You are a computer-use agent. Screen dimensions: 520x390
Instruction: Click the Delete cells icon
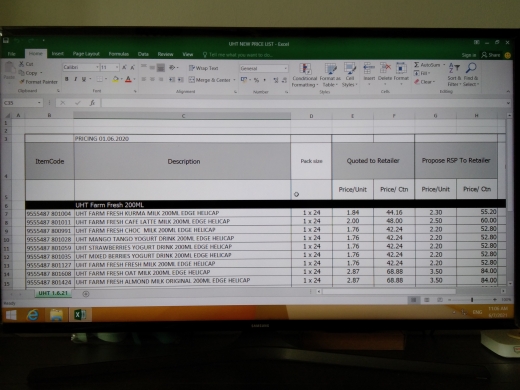[x=385, y=68]
